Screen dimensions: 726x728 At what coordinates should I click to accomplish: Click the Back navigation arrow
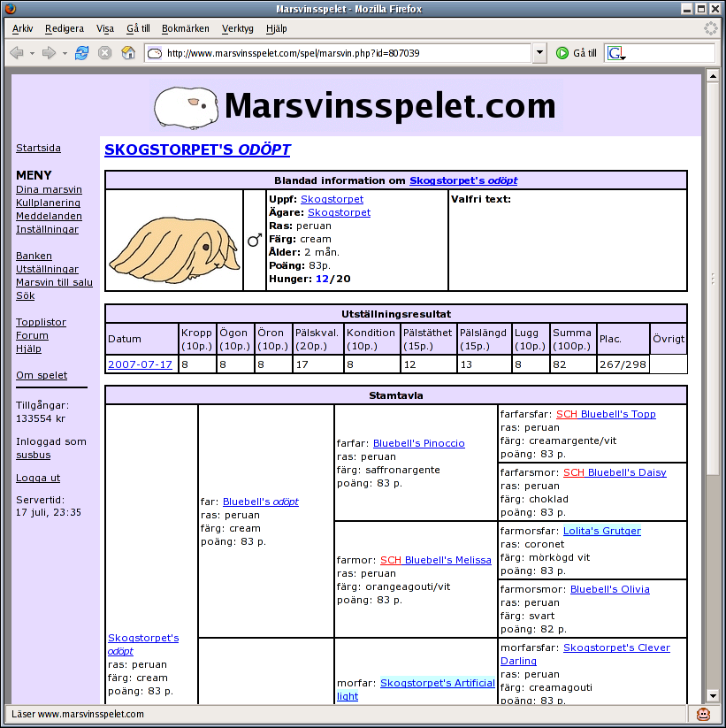tap(17, 53)
